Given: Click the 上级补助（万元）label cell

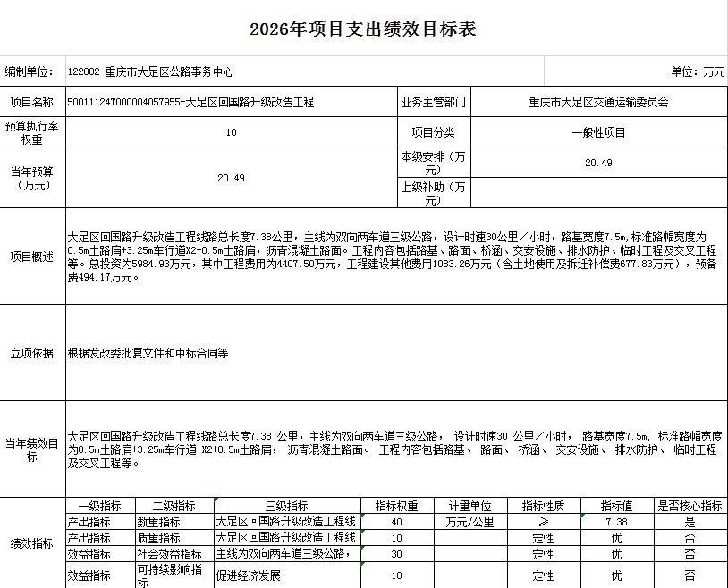Looking at the screenshot, I should pos(433,193).
